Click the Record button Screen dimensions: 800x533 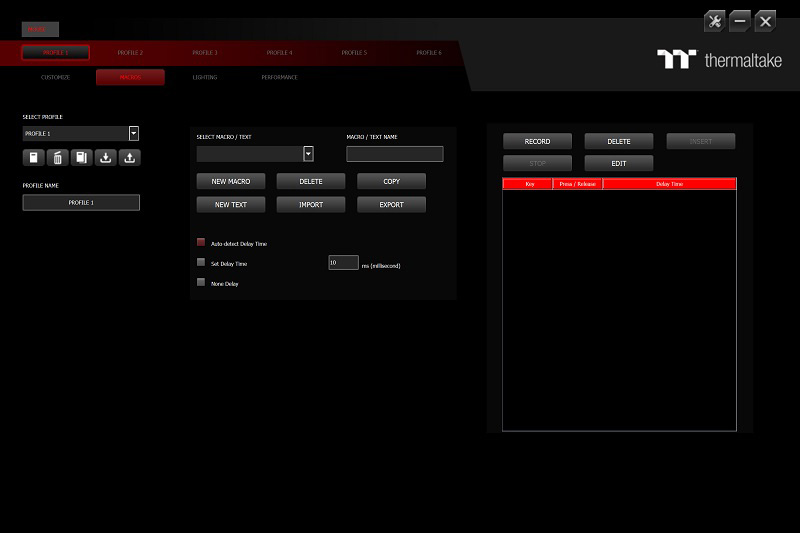[x=537, y=142]
